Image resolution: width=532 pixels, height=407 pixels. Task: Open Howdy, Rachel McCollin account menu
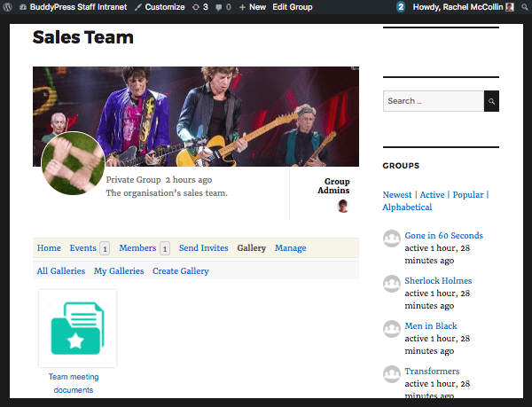pyautogui.click(x=463, y=7)
